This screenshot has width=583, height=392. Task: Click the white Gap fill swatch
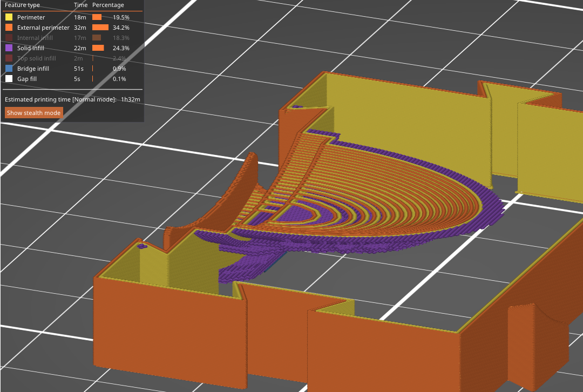coord(9,79)
